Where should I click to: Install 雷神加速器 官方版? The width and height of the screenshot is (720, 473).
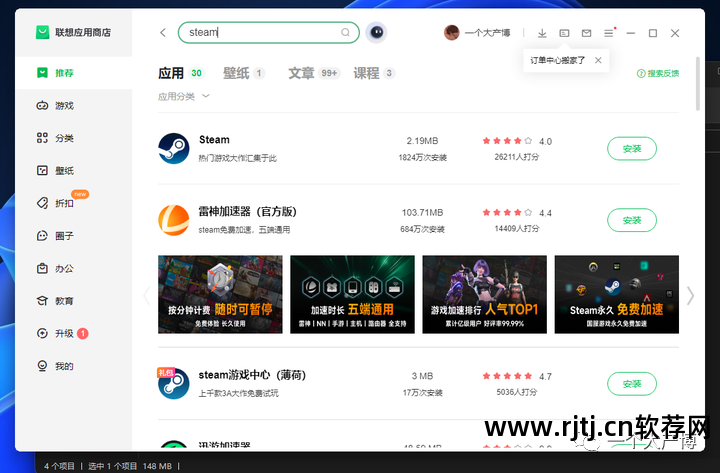[632, 220]
